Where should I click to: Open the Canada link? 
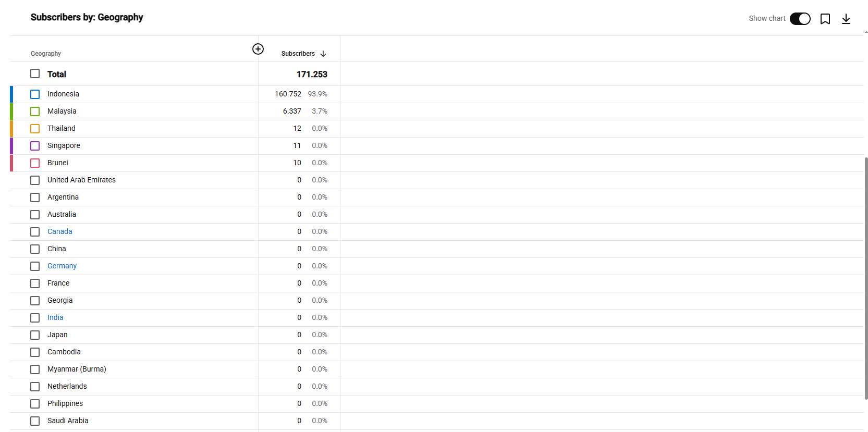[x=60, y=231]
